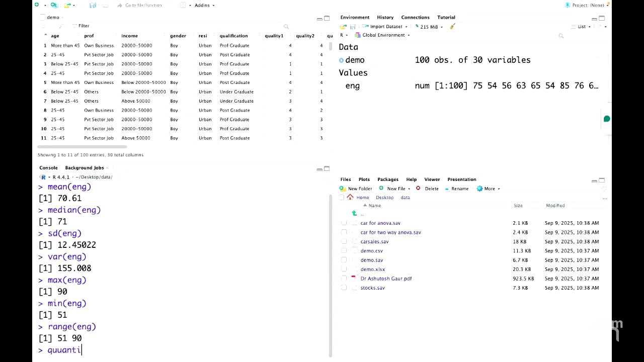Viewport: 644px width, 362px height.
Task: Switch to the Plots tab
Action: coord(364,179)
